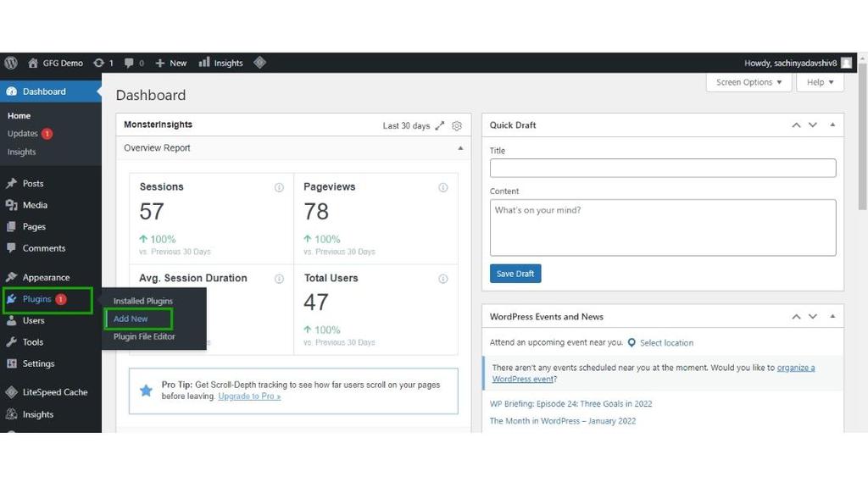Click the info icon next to Pageviews
This screenshot has width=868, height=488.
442,187
